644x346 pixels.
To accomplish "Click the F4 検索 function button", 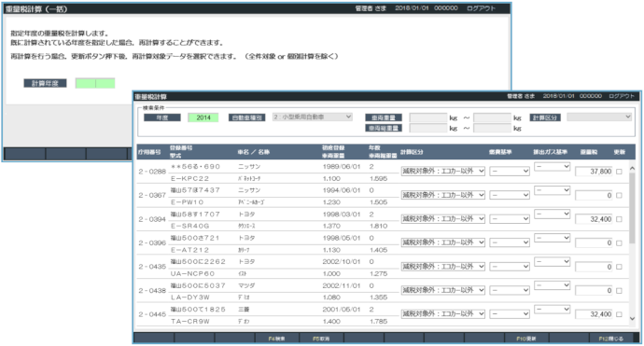I will [276, 339].
